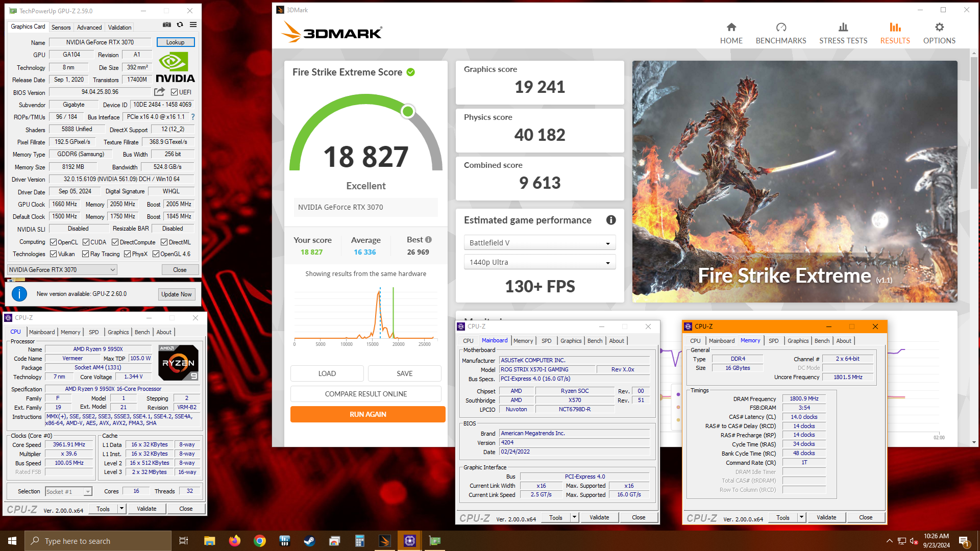Open the notification center icon
This screenshot has height=551, width=980.
pos(964,541)
